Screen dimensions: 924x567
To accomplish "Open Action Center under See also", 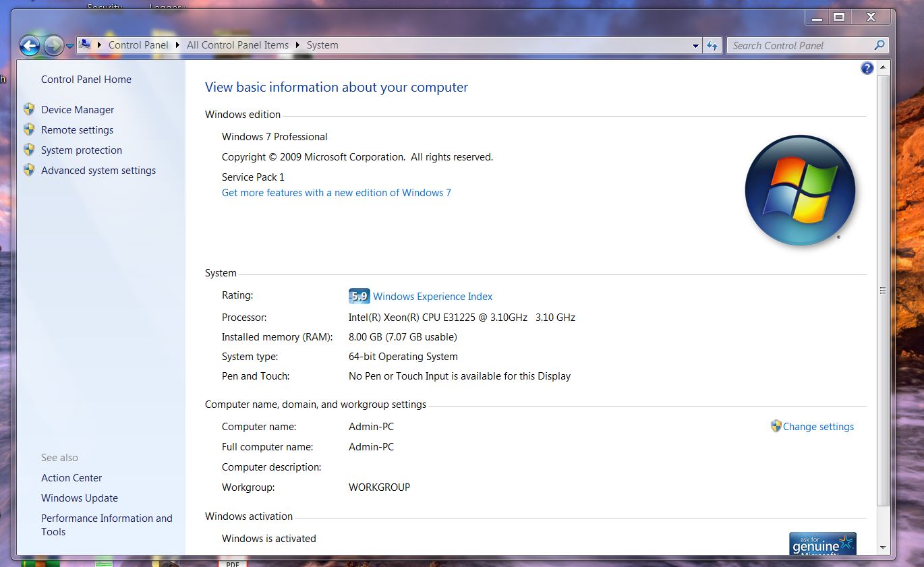I will point(71,478).
